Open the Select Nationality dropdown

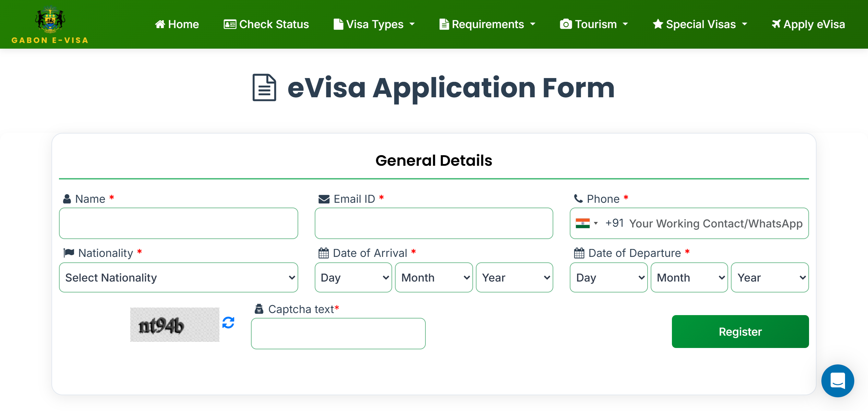point(179,277)
